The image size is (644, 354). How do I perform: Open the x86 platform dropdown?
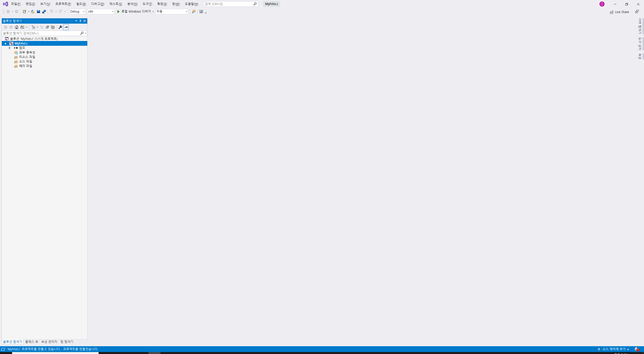(101, 12)
